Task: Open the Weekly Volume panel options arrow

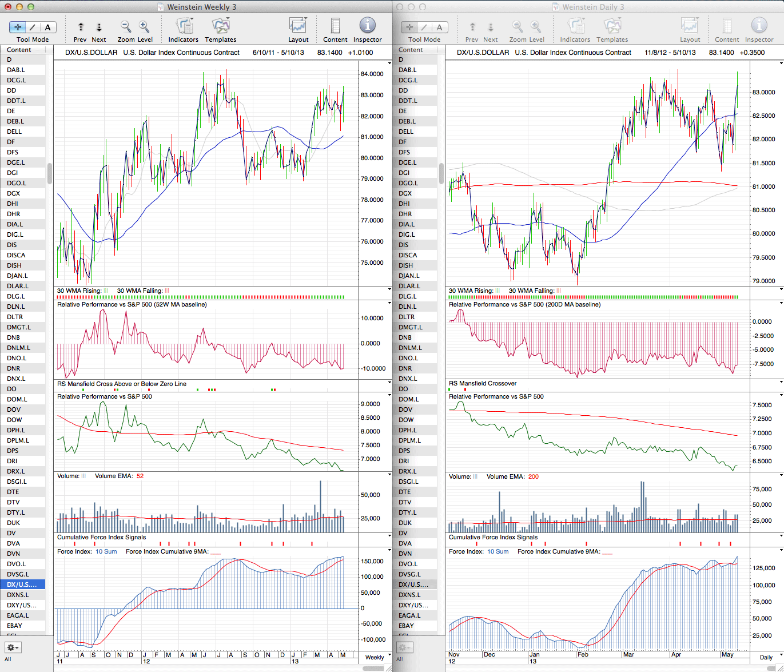Action: click(x=389, y=475)
